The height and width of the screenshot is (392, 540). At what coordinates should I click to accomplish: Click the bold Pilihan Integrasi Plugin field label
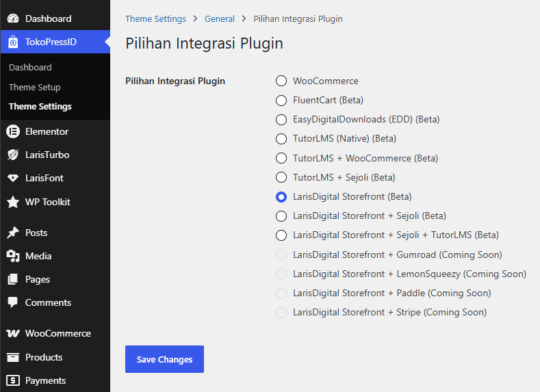coord(175,81)
